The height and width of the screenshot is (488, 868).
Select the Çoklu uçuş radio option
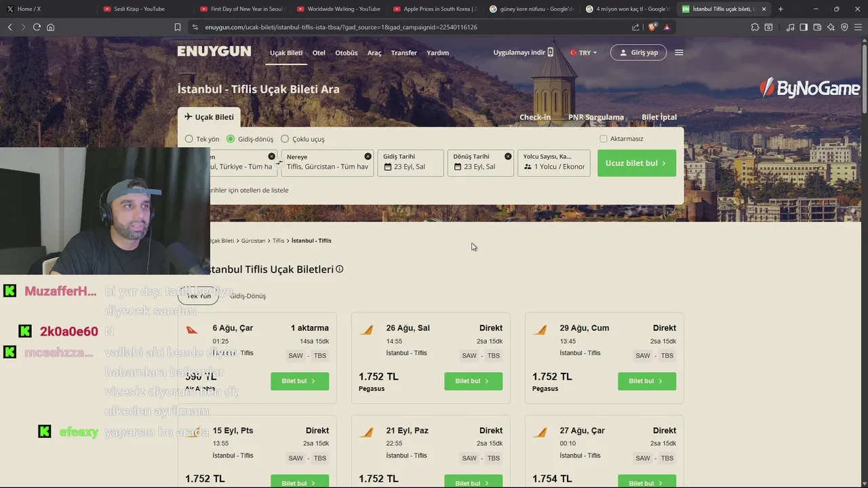[285, 139]
